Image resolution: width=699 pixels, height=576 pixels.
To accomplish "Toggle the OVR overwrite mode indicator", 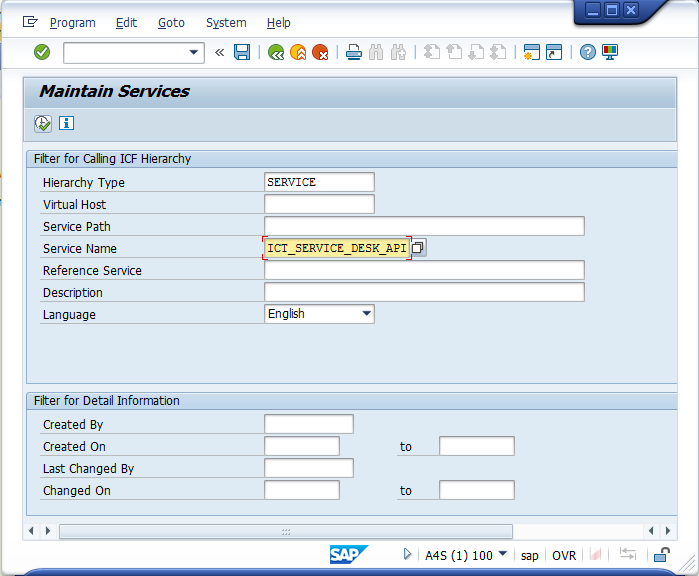I will (564, 555).
